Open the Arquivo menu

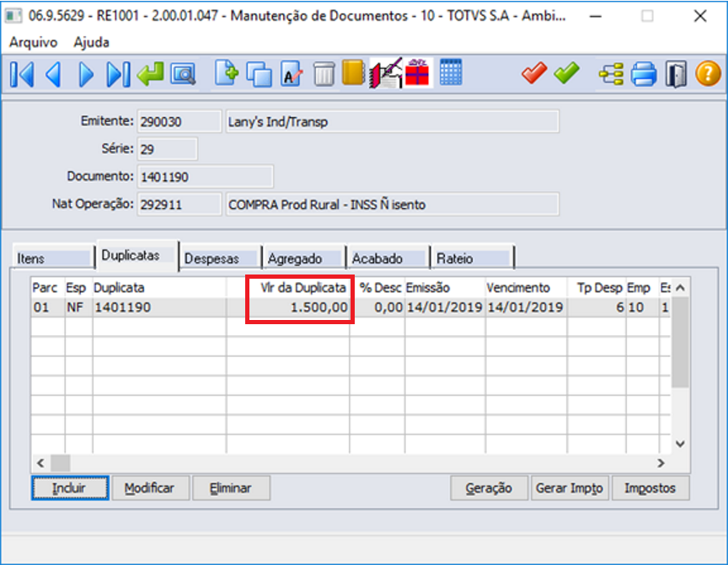[x=34, y=42]
